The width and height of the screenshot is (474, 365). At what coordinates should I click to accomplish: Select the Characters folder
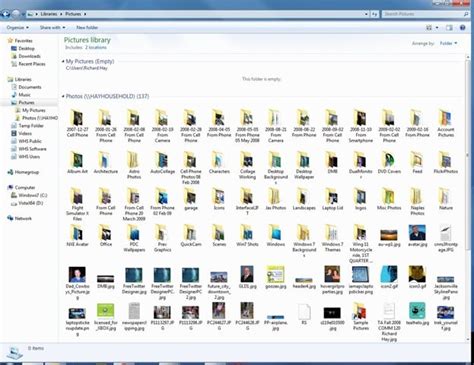click(x=219, y=163)
